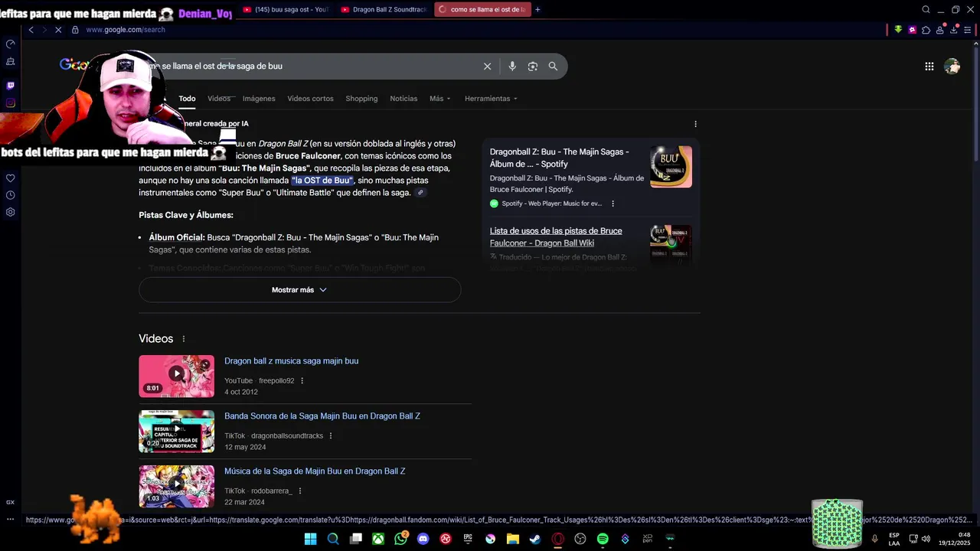The height and width of the screenshot is (551, 980).
Task: Open browser extensions cube icon
Action: [x=926, y=30]
